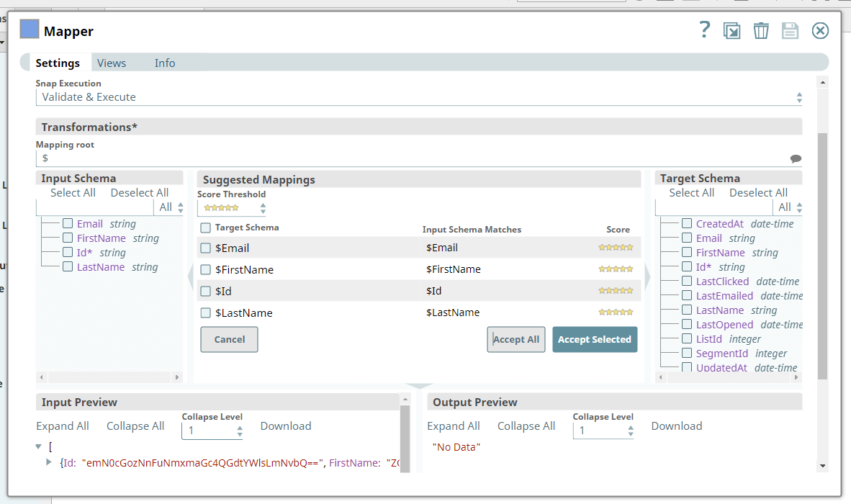Expand the first Input Preview record
Screen dimensions: 851x504
49,462
